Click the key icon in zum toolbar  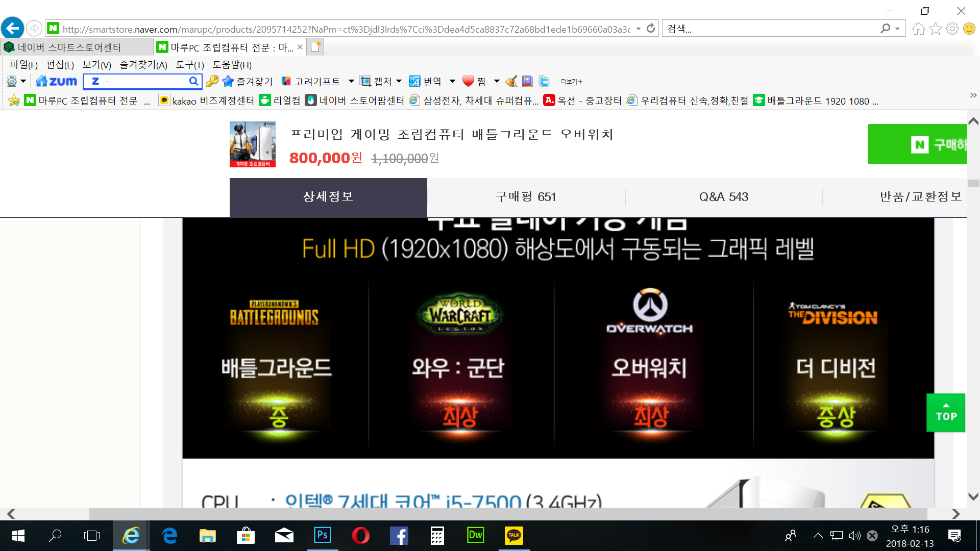click(x=212, y=81)
